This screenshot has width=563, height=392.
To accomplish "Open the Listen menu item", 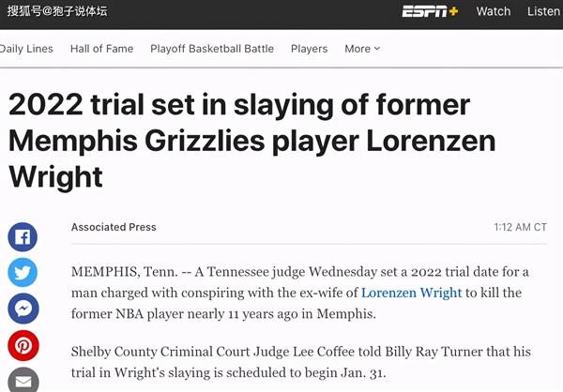I will 543,11.
